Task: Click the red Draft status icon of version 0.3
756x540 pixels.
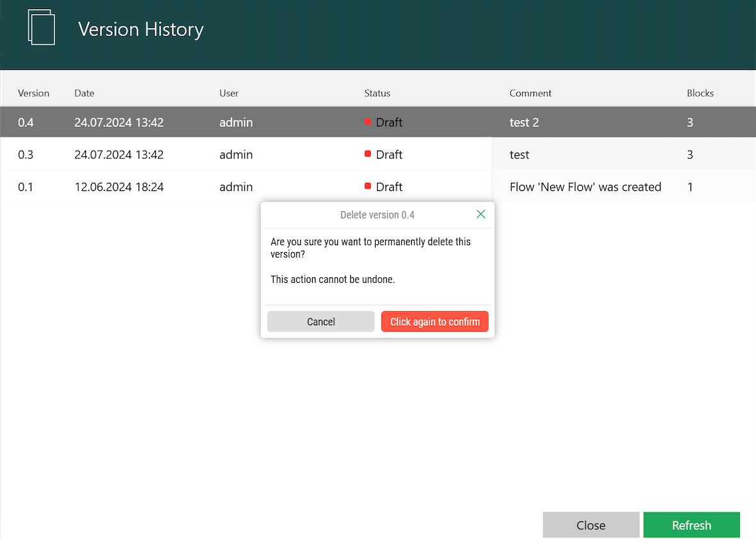Action: tap(367, 154)
